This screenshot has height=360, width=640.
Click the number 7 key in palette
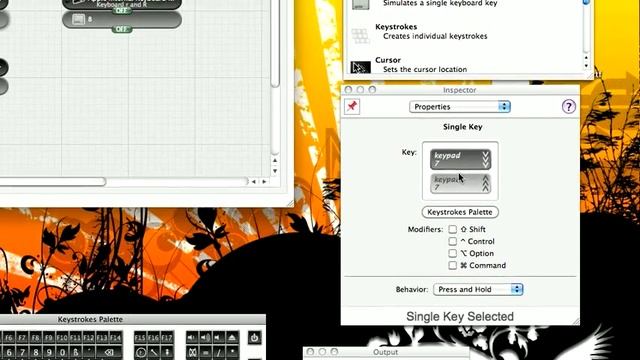tap(22, 352)
